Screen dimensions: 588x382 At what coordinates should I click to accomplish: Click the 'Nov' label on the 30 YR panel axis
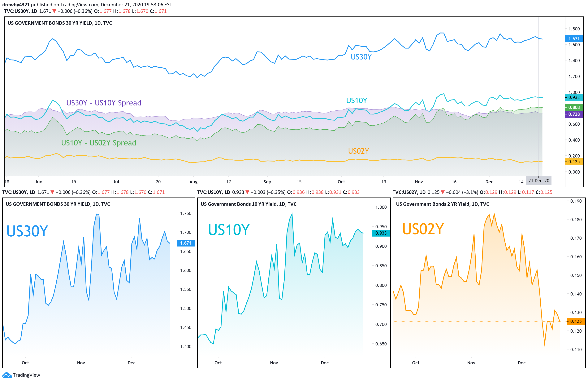click(81, 363)
